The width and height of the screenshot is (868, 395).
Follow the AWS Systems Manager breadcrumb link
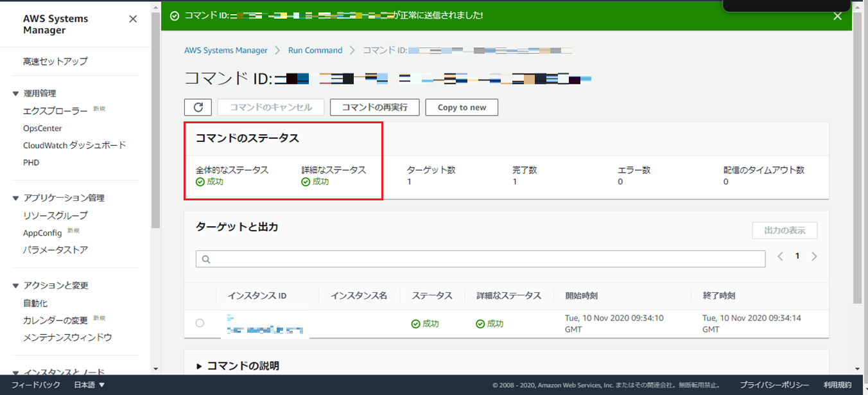225,50
